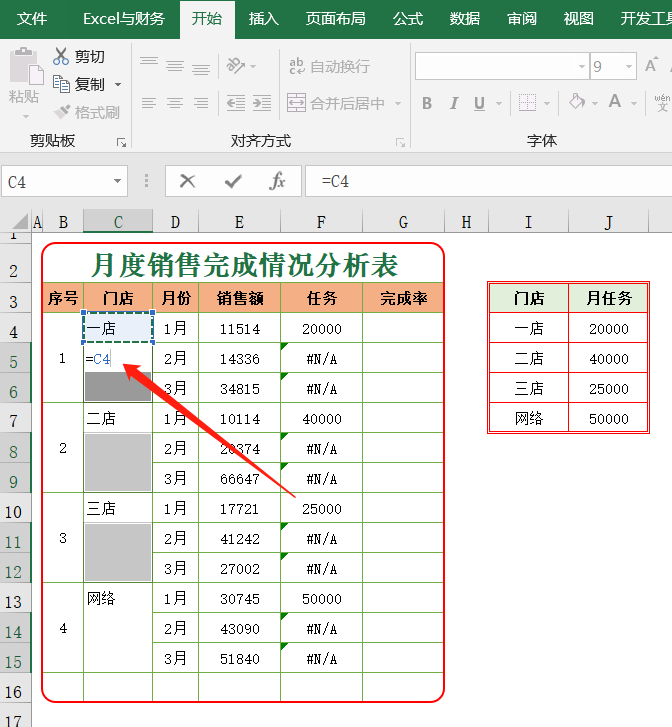Image resolution: width=672 pixels, height=727 pixels.
Task: Click the Select All corner triangle
Action: pos(18,222)
